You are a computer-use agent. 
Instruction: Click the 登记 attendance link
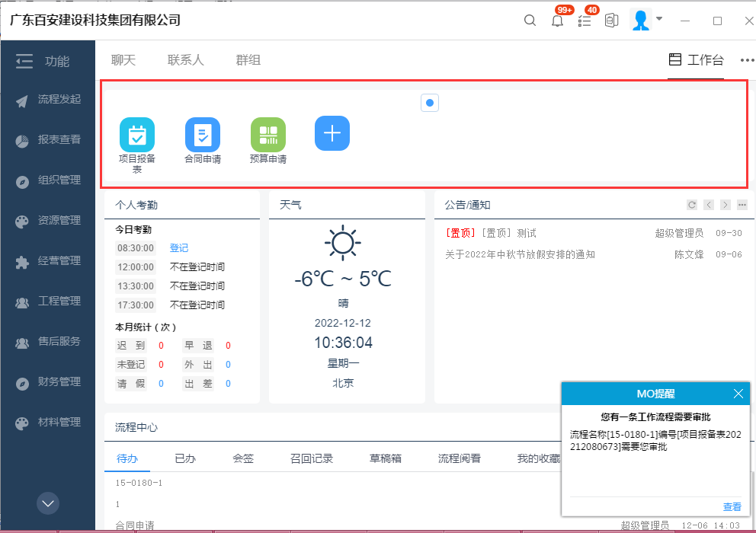[x=179, y=248]
